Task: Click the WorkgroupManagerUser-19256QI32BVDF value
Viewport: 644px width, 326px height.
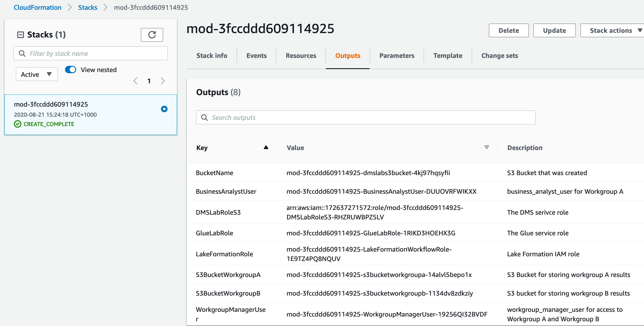Action: pos(387,314)
